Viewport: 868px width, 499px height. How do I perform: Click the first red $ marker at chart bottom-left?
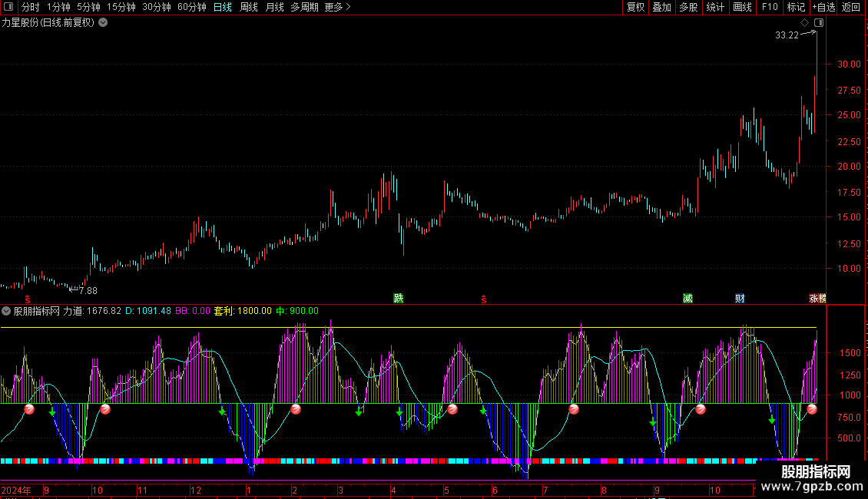click(x=28, y=299)
